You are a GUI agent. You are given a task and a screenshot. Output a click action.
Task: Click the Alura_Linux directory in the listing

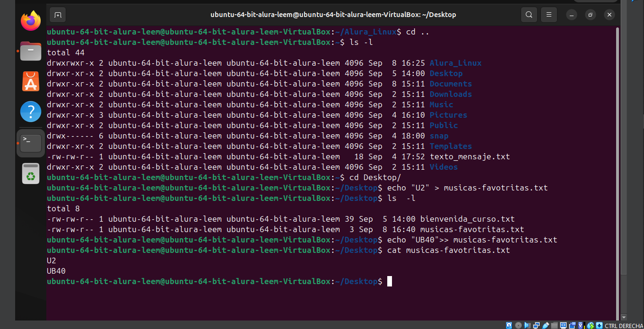[455, 63]
